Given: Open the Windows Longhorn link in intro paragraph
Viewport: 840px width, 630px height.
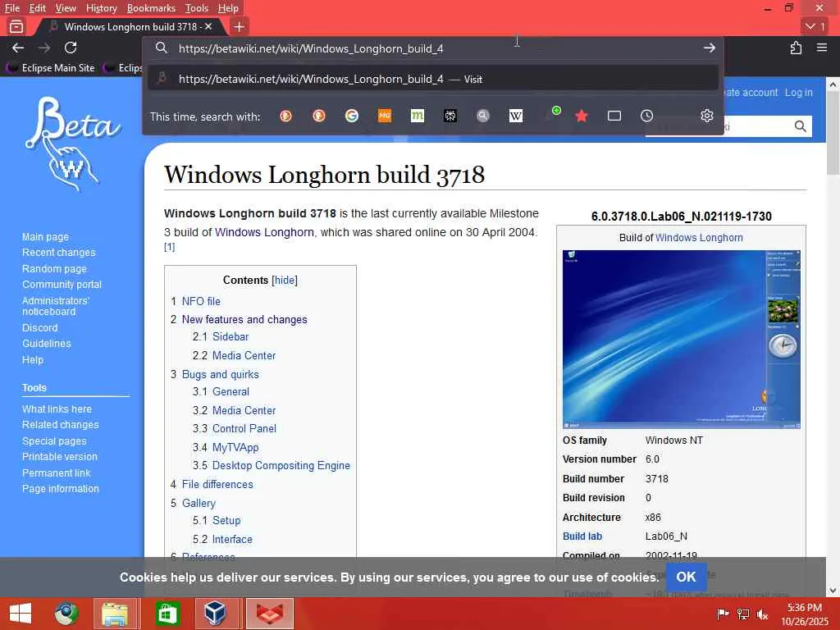Looking at the screenshot, I should point(264,232).
